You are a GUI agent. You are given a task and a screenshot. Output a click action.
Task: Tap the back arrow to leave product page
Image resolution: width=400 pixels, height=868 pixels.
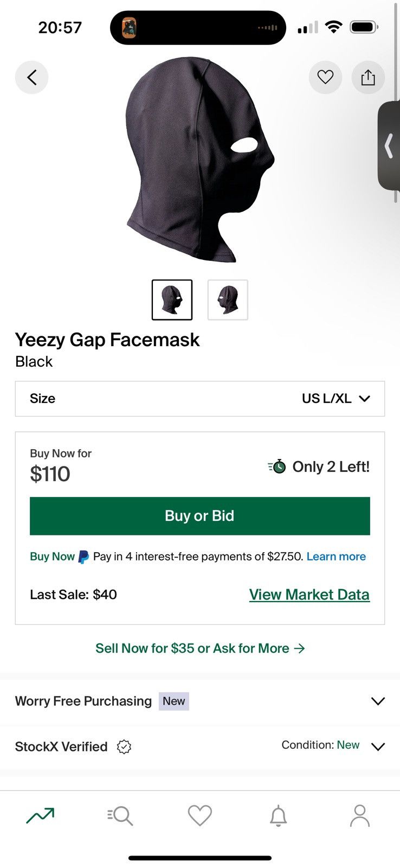coord(31,77)
